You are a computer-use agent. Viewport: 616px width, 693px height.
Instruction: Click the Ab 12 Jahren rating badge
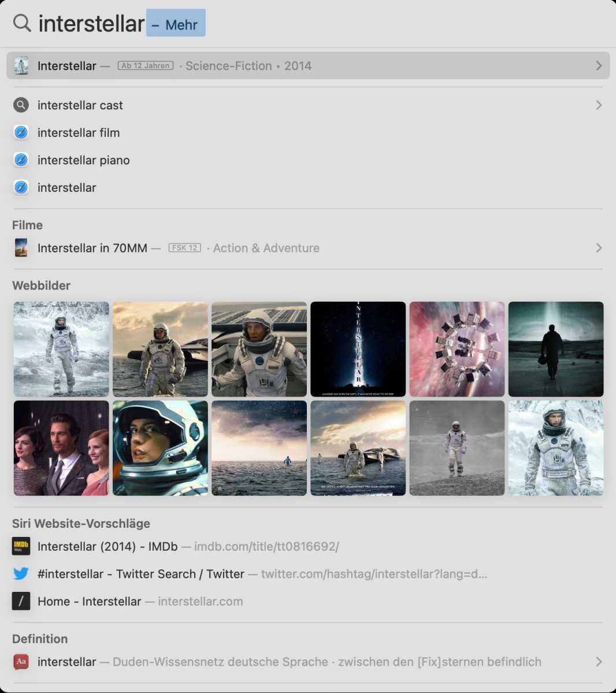pos(146,65)
